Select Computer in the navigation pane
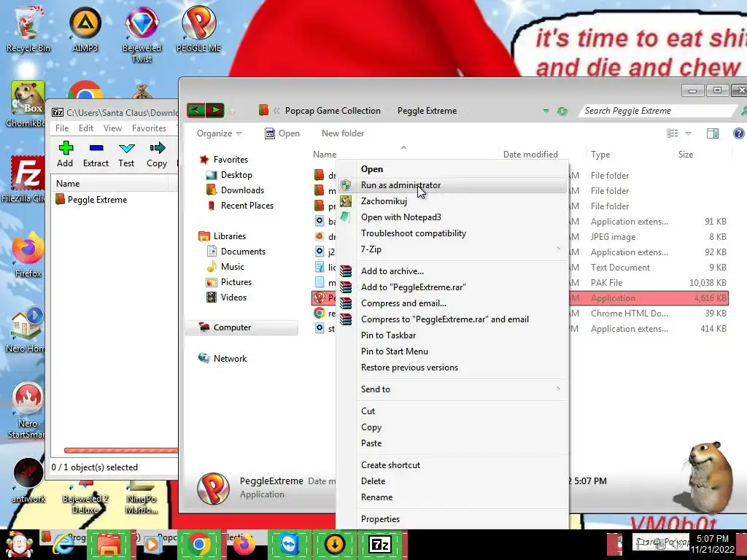Image resolution: width=747 pixels, height=560 pixels. tap(241, 327)
